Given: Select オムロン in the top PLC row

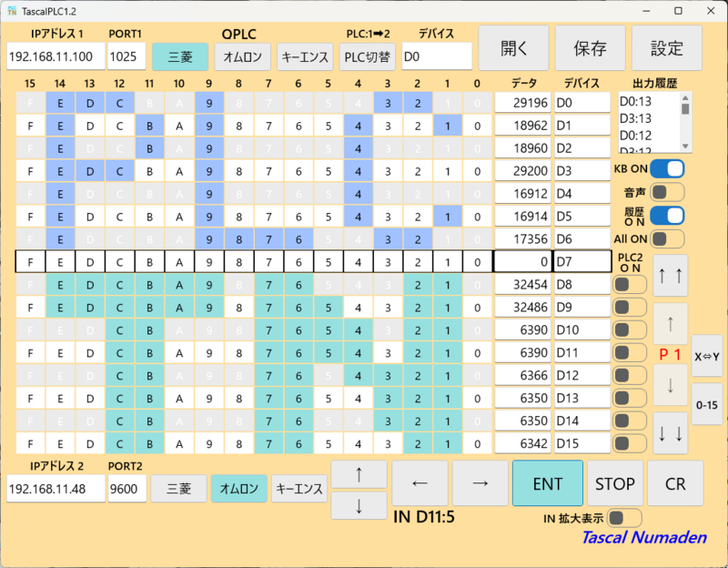Looking at the screenshot, I should (x=243, y=56).
